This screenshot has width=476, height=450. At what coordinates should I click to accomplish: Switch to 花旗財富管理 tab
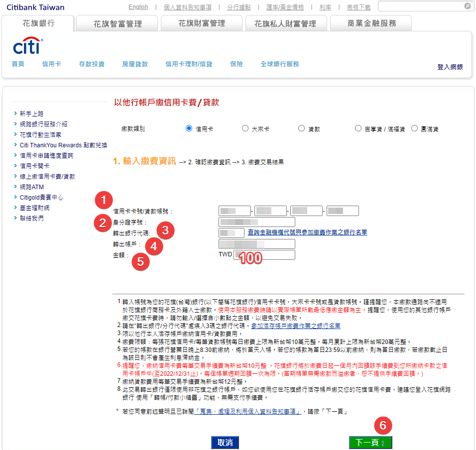[201, 23]
